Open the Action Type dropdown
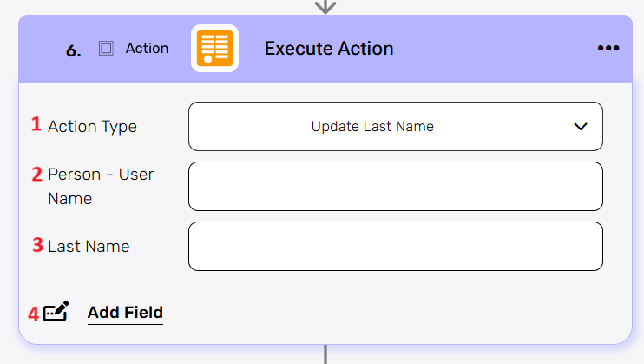Screen dimensions: 644x364 click(x=395, y=127)
